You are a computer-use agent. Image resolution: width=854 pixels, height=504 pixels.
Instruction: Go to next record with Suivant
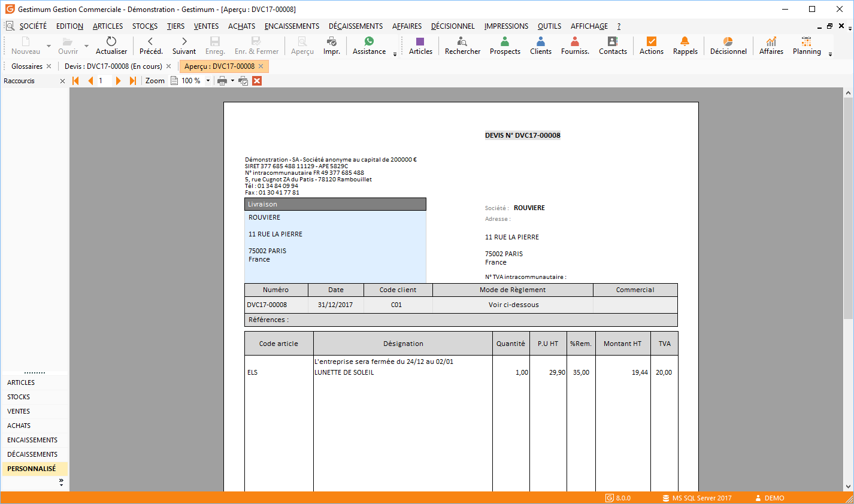point(184,45)
